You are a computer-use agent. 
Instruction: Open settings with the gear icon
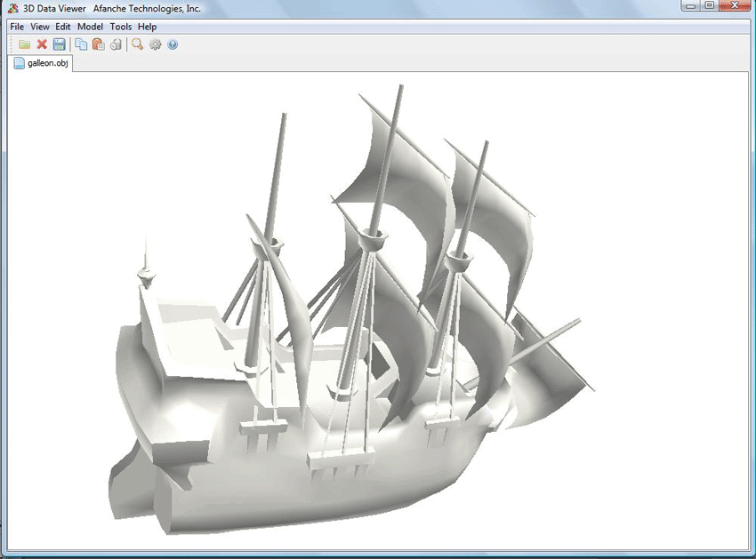(155, 44)
